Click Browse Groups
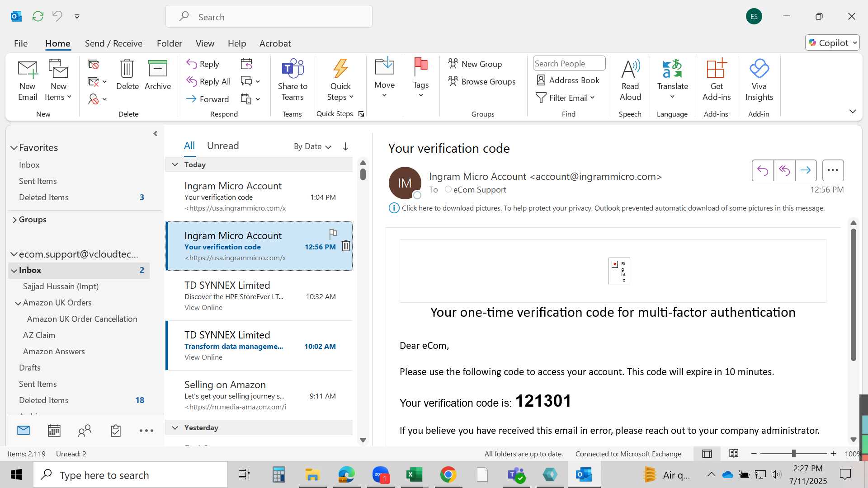Image resolution: width=868 pixels, height=488 pixels. point(481,81)
